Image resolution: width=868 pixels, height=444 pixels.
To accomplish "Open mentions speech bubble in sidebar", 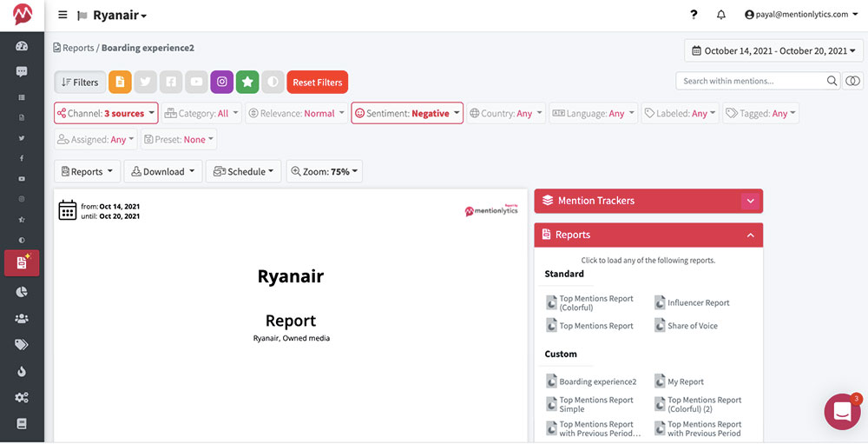I will coord(22,71).
